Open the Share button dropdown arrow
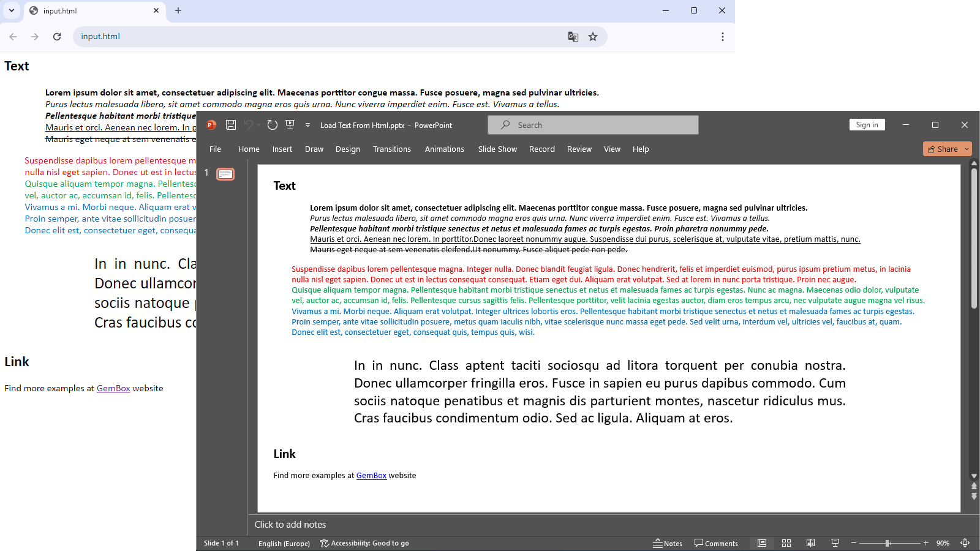This screenshot has height=551, width=980. tap(967, 149)
